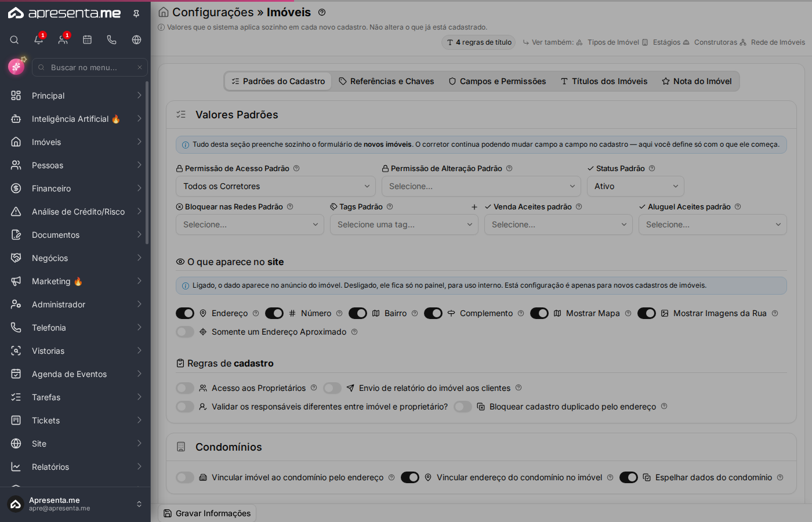Expand the Financeiro menu in sidebar
Viewport: 812px width, 522px height.
(x=75, y=188)
